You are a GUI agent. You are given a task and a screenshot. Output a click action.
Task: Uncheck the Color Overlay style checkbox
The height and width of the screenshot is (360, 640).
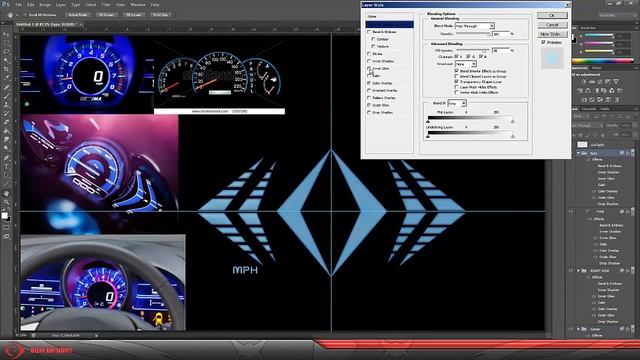(x=369, y=83)
